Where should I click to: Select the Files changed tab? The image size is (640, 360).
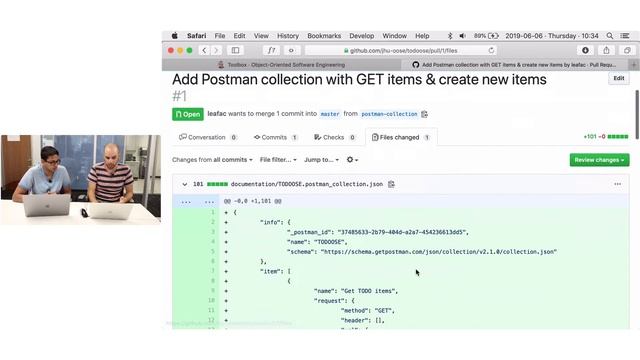(x=401, y=137)
